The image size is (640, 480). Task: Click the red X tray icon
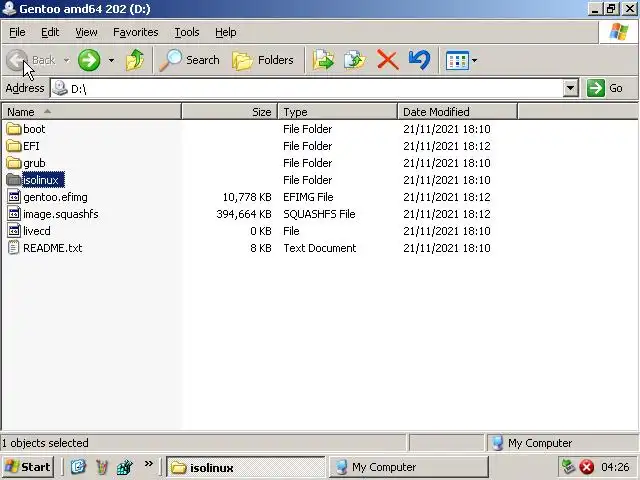pos(587,467)
